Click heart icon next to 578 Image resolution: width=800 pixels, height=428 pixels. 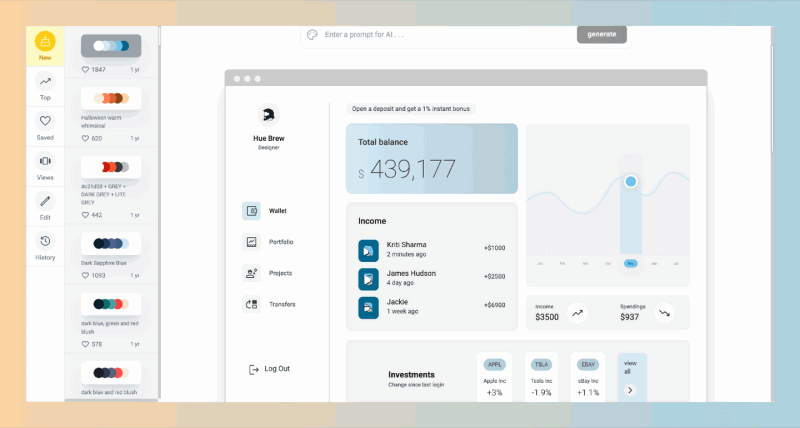(x=85, y=344)
